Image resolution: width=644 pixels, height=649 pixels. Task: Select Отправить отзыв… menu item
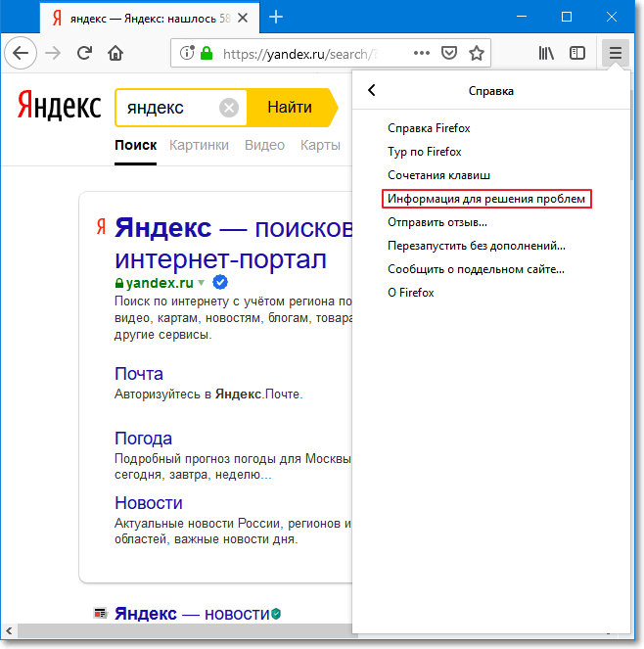(x=437, y=222)
